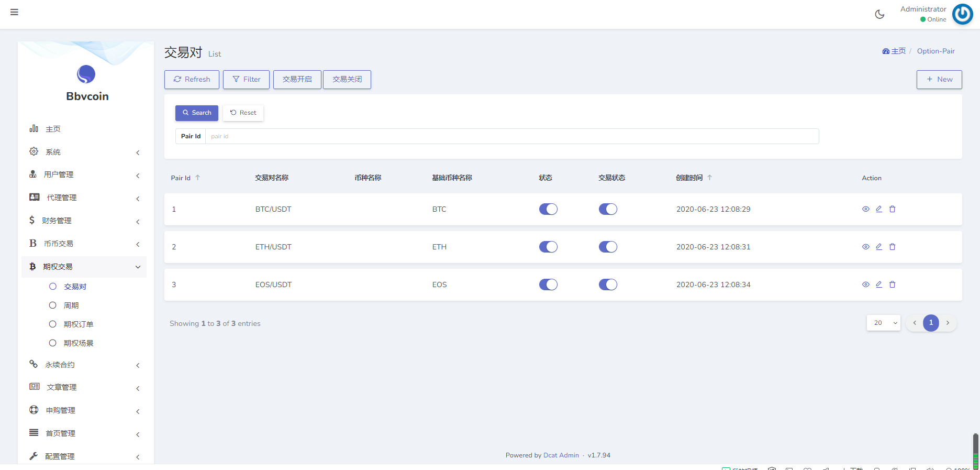Click the 交易关闭 button
The width and height of the screenshot is (980, 470).
(347, 79)
